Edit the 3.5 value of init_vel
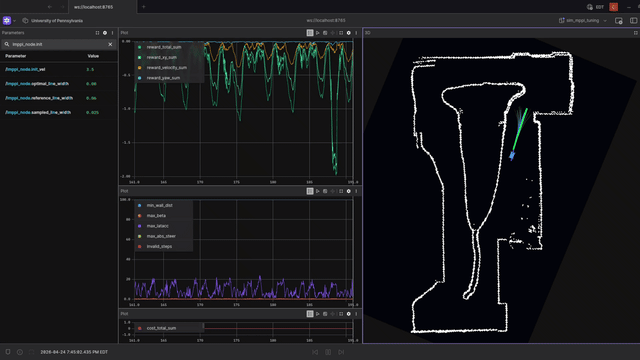This screenshot has width=640, height=360. tap(90, 69)
